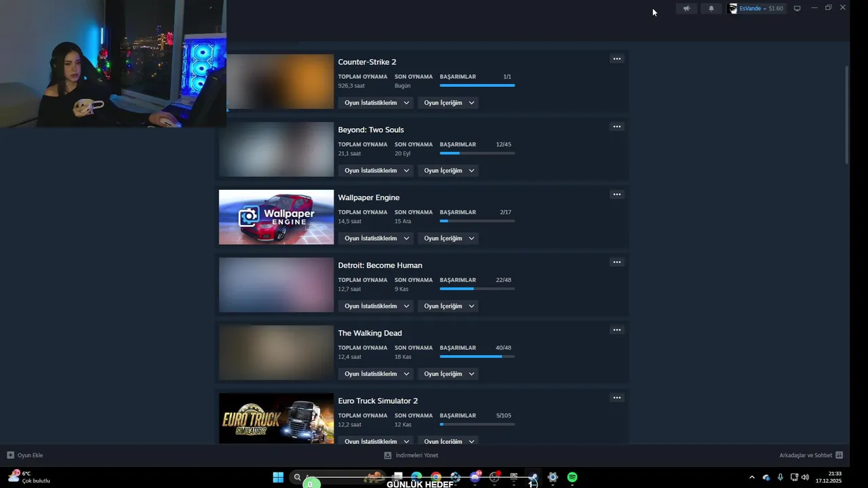Expand Oyun İçeriğim for Beyond: Two Souls

pos(448,171)
